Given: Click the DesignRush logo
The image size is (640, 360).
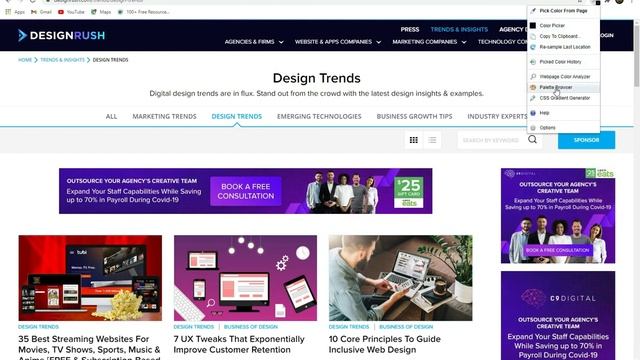Looking at the screenshot, I should click(62, 36).
